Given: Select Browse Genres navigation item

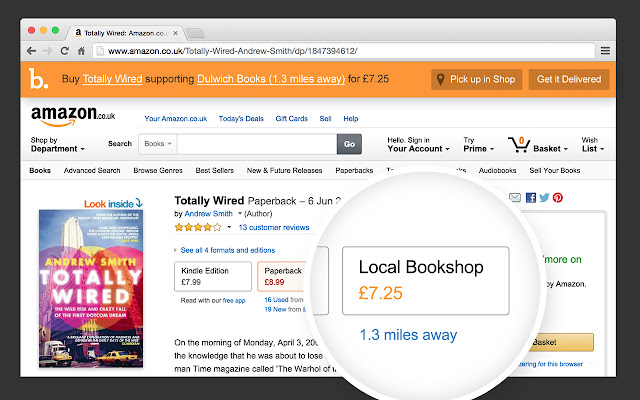Looking at the screenshot, I should pos(158,171).
